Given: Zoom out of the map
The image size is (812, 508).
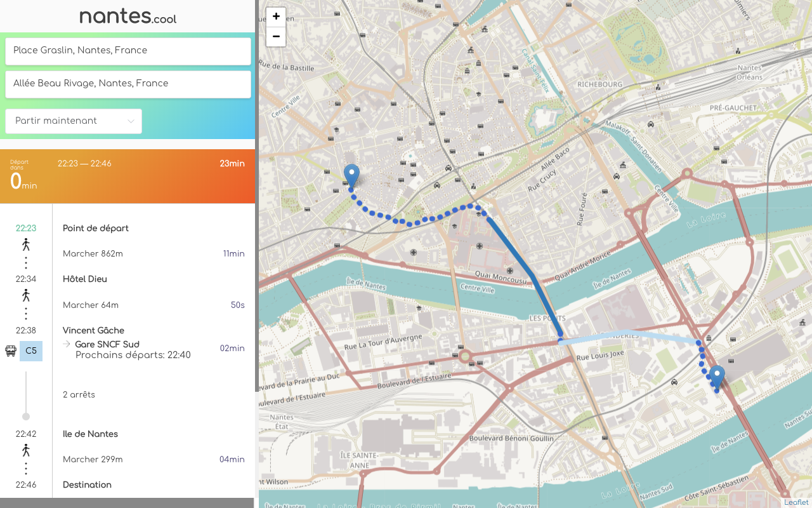Looking at the screenshot, I should click(x=276, y=37).
